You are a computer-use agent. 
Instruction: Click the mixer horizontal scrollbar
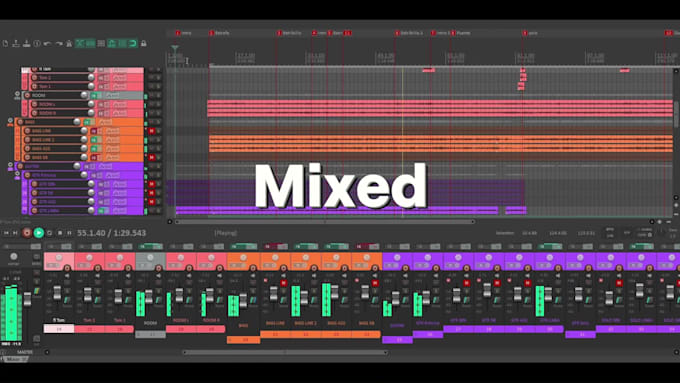click(x=285, y=352)
